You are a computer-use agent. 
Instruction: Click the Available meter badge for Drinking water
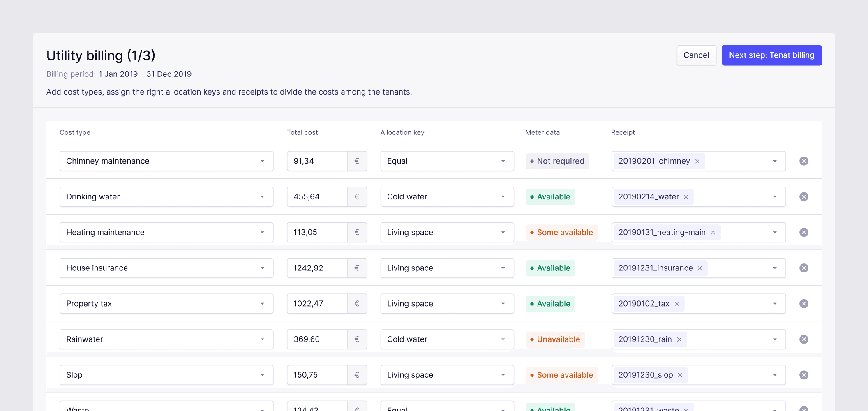[x=550, y=196]
